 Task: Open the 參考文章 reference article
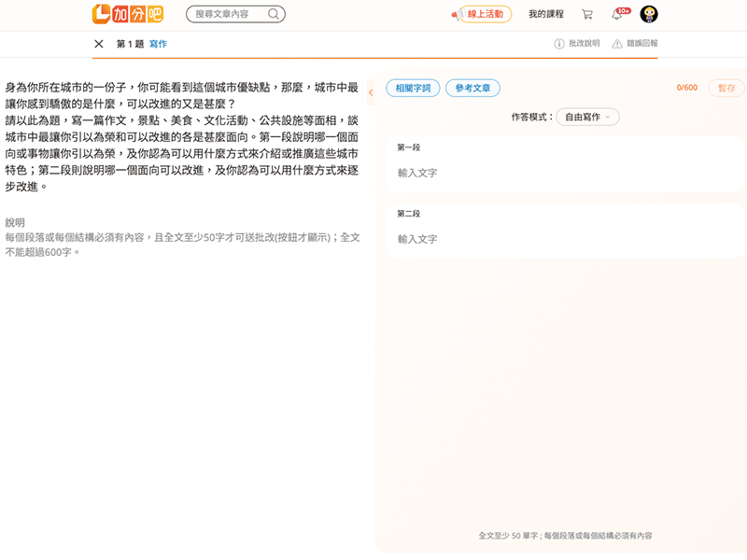tap(472, 88)
